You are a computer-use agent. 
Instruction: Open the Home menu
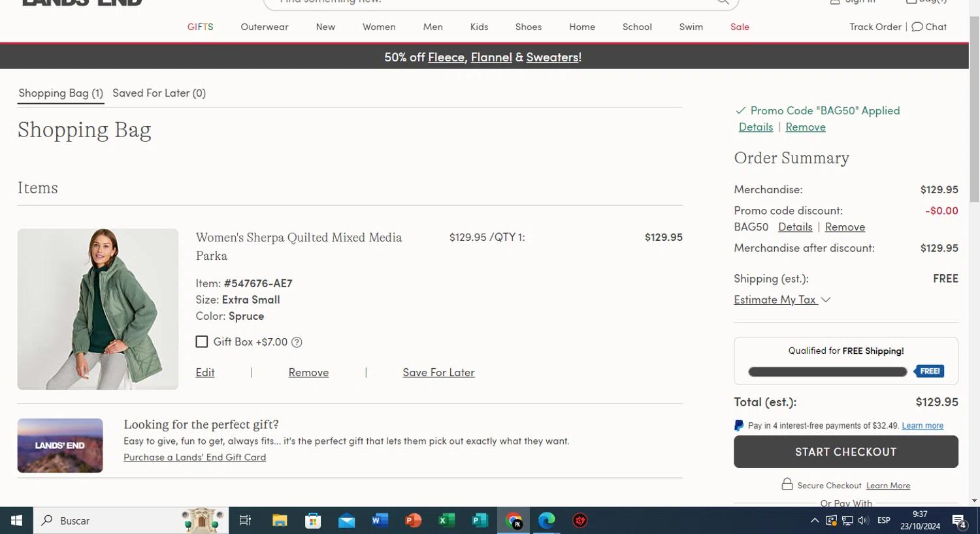(x=582, y=27)
